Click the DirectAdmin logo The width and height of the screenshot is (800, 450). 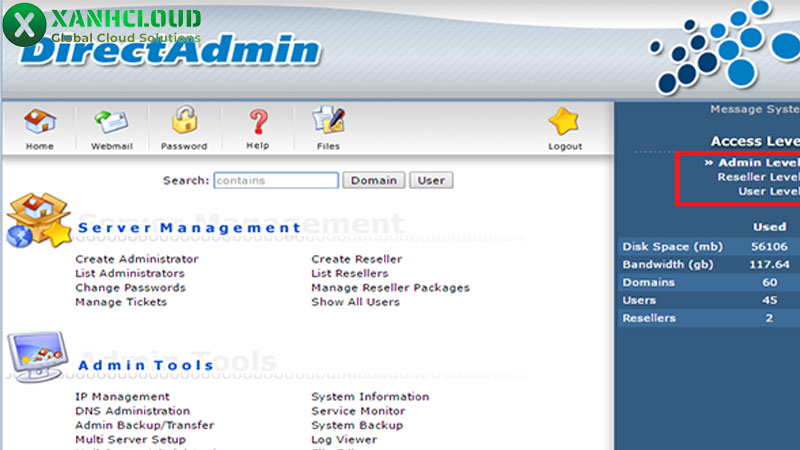point(171,52)
